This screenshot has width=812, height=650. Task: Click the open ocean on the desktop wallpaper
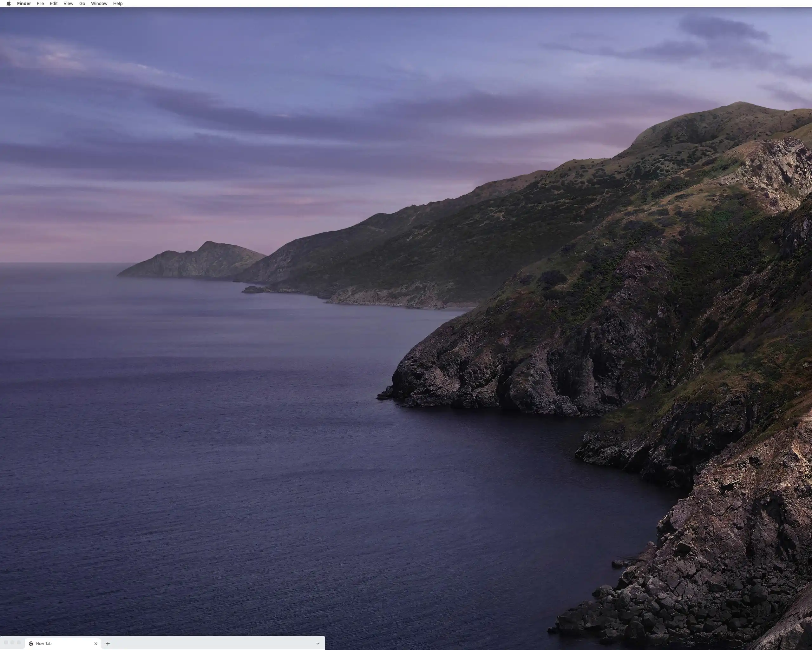point(188,452)
